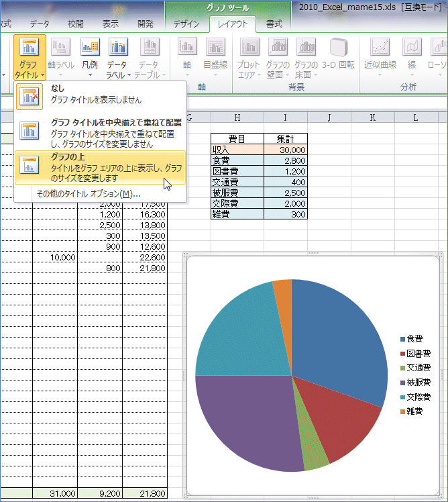Select the 交通費 table cell
This screenshot has width=448, height=502.
237,182
